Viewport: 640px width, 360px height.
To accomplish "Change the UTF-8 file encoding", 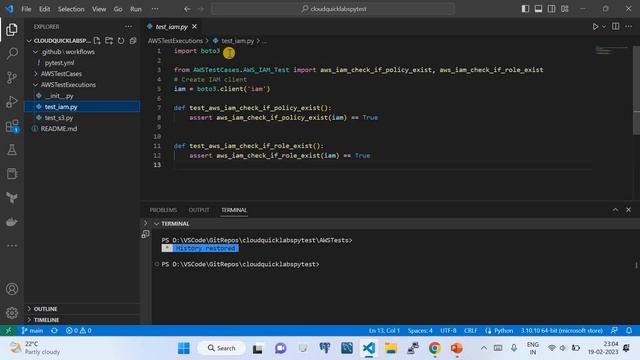I will tap(448, 331).
